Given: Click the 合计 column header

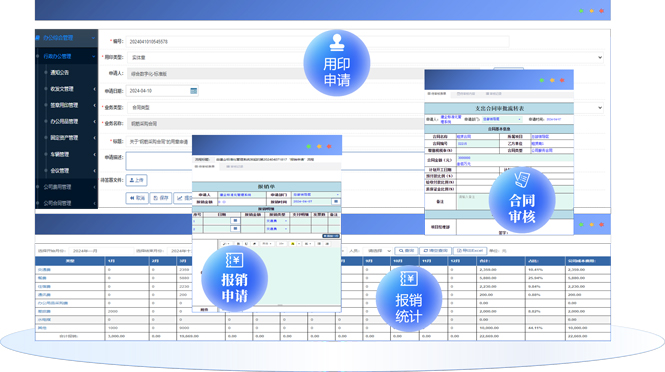Looking at the screenshot, I should [501, 261].
